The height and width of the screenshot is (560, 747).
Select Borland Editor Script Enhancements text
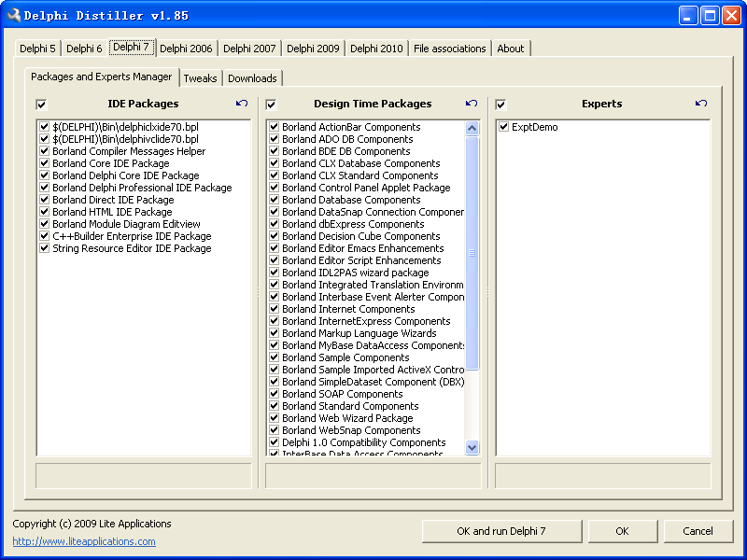click(361, 260)
